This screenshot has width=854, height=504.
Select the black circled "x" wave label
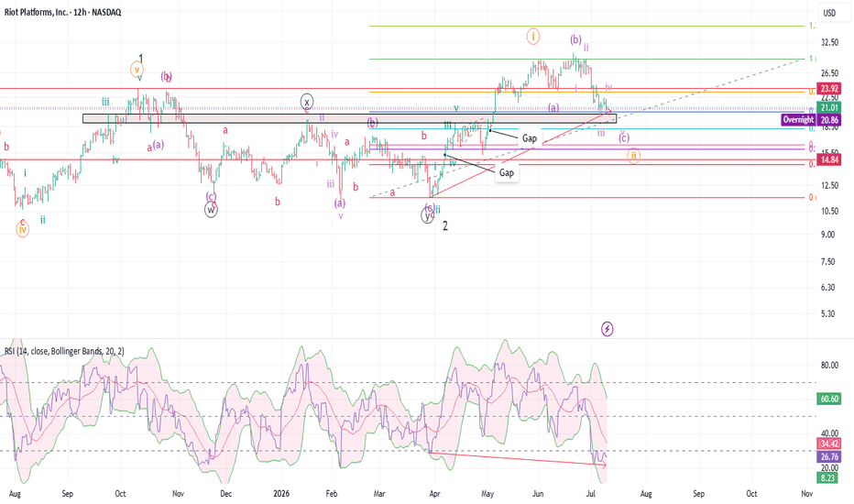coord(307,102)
